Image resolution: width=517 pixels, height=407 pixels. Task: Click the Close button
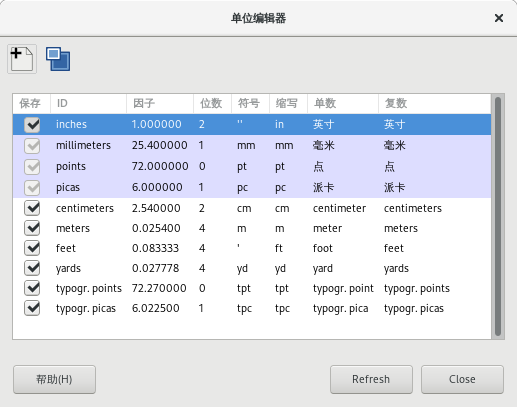462,379
